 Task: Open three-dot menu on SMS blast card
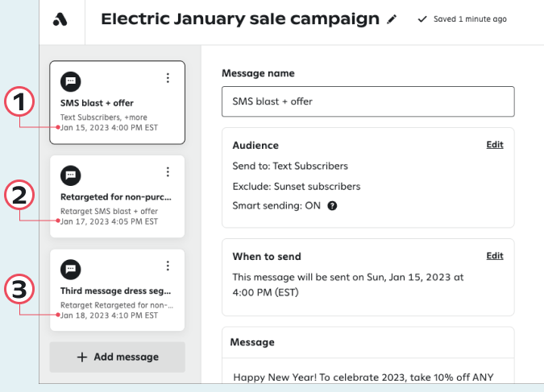coord(168,78)
